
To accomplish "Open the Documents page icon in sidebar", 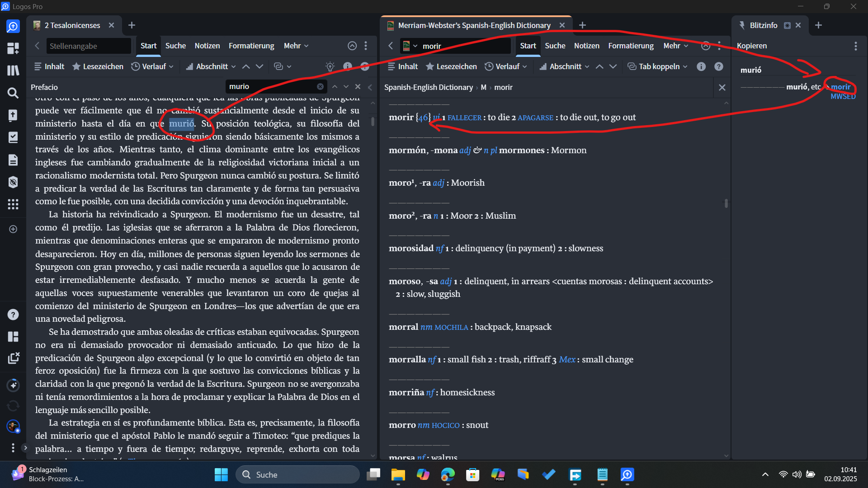I will pyautogui.click(x=13, y=160).
